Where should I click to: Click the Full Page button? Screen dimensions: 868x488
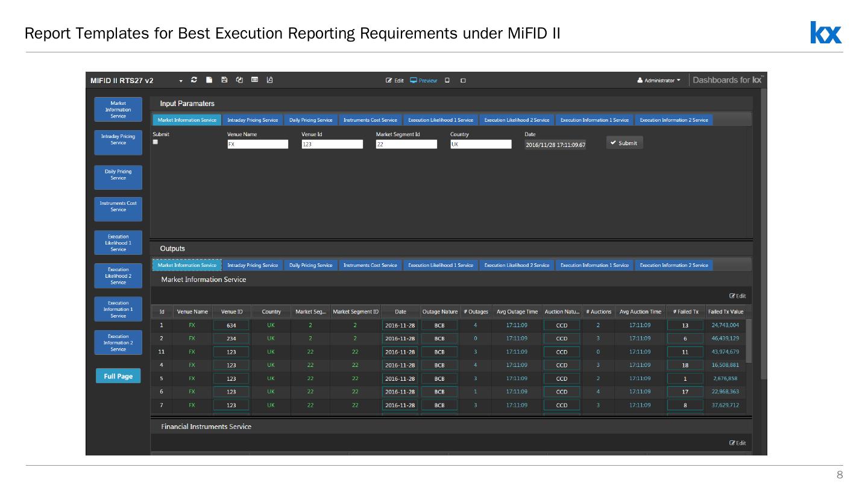pos(118,376)
